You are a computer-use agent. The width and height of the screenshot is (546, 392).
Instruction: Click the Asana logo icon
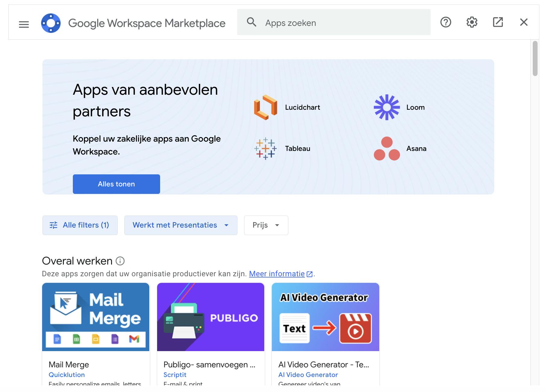387,149
